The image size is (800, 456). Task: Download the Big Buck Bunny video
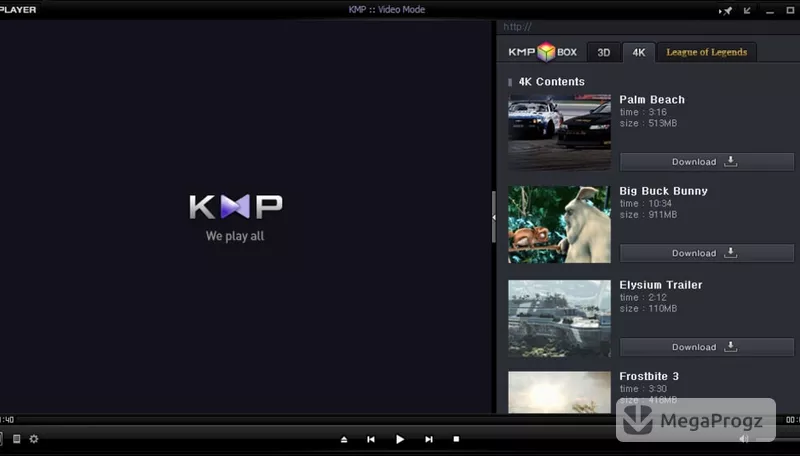(x=707, y=253)
